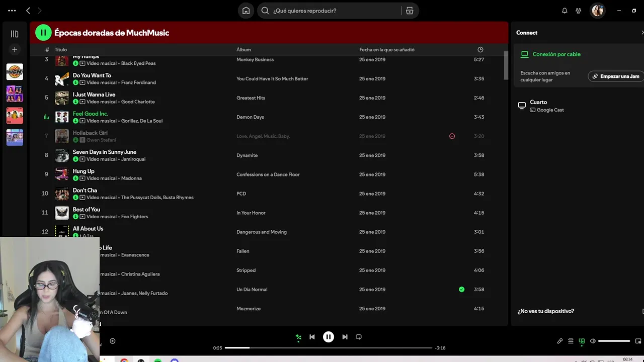The image size is (644, 362).
Task: Select the track 'Hung Up'
Action: click(84, 171)
